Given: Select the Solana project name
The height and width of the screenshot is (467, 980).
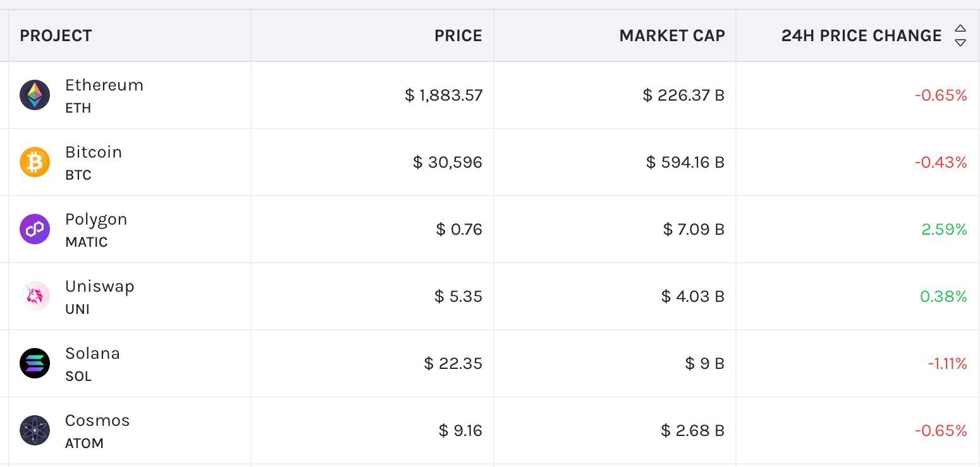Looking at the screenshot, I should [92, 354].
